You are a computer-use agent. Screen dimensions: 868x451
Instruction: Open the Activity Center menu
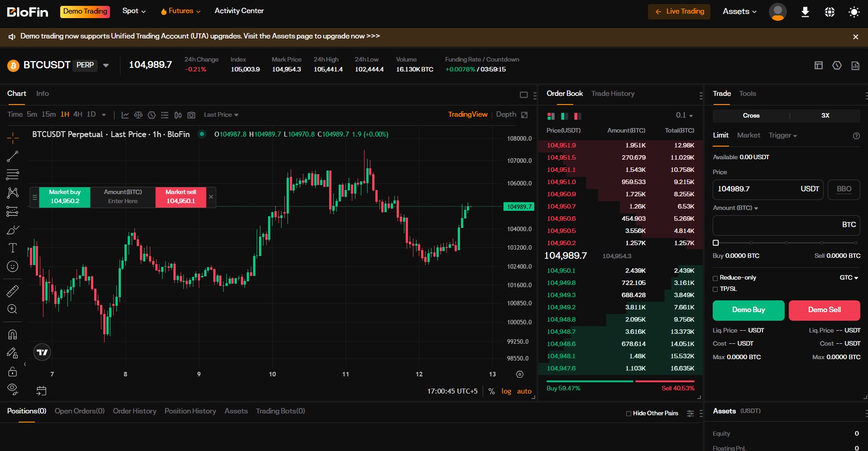point(239,10)
